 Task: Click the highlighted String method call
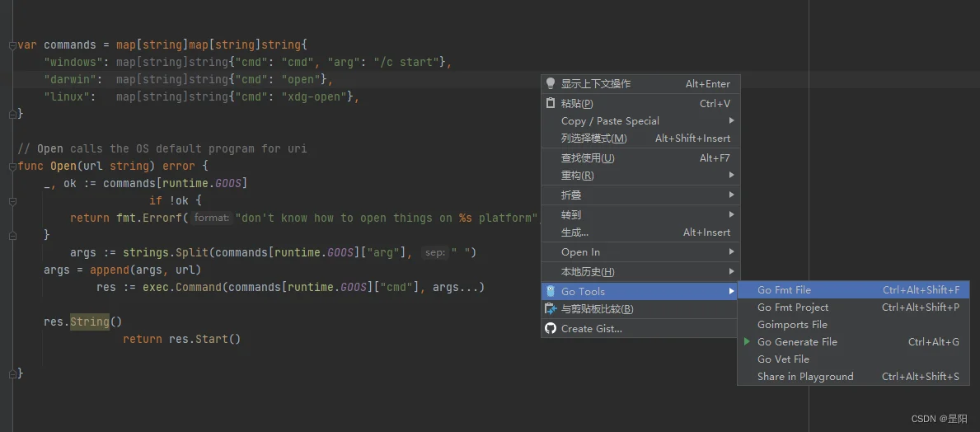coord(90,322)
